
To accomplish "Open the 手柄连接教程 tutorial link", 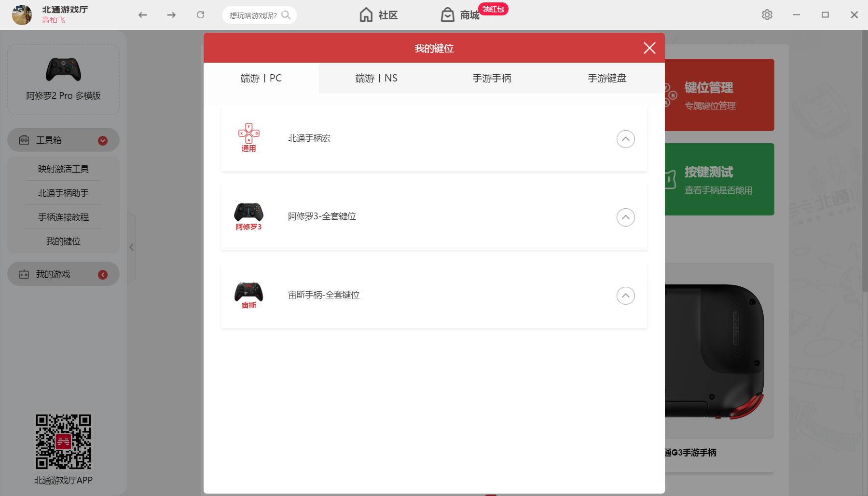I will [x=63, y=217].
